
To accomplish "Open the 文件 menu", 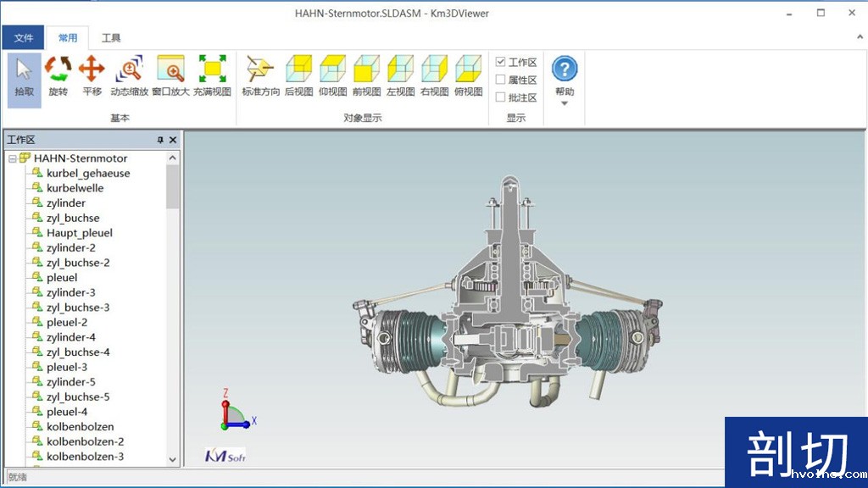I will tap(25, 37).
